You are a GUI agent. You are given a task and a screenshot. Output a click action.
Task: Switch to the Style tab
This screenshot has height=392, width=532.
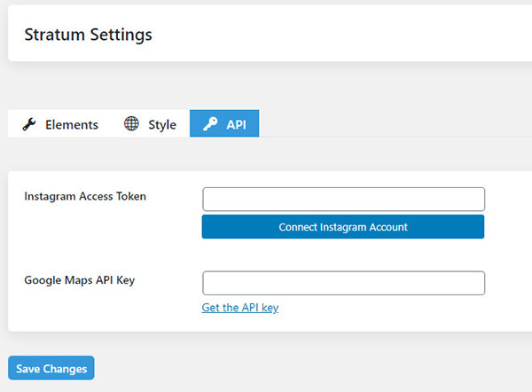[x=150, y=124]
